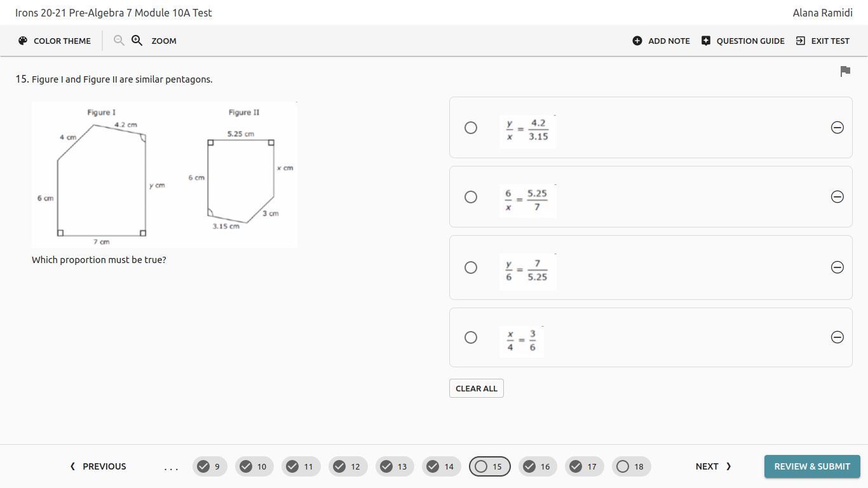Go to unanswered question 18

(630, 466)
